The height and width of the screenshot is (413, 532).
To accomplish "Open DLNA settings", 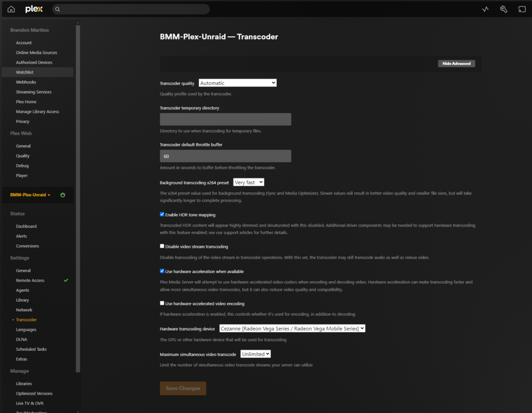I will coord(21,340).
